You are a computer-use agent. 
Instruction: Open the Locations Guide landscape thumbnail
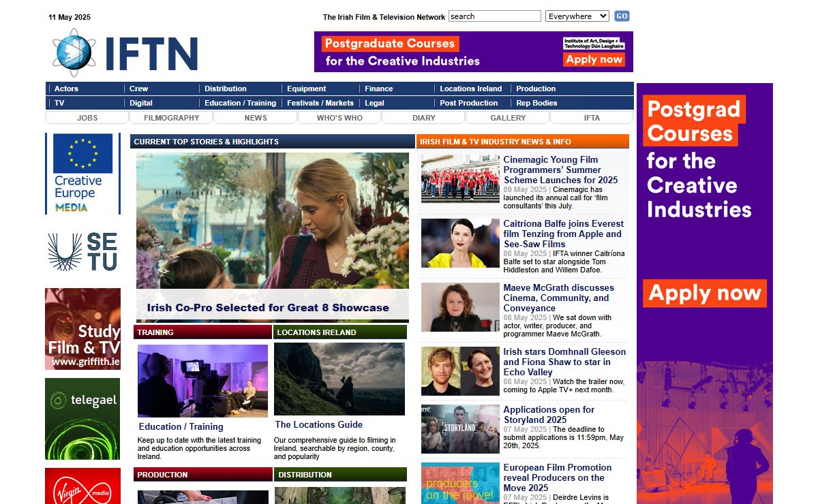[x=339, y=379]
